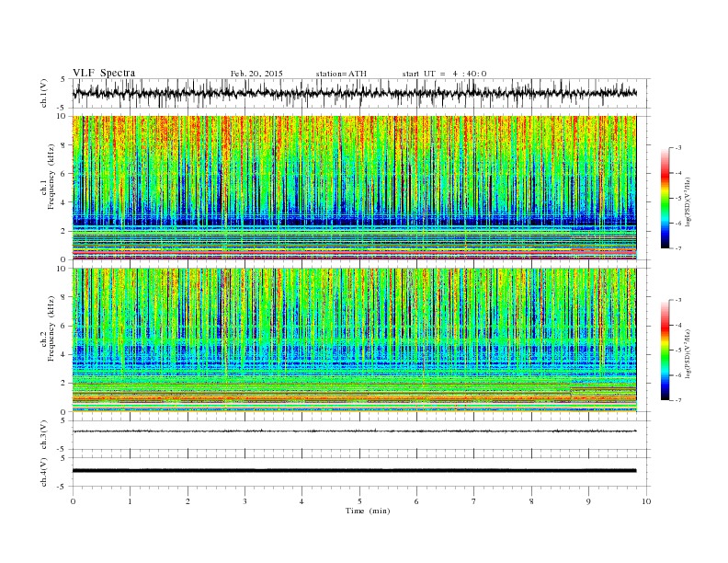The image size is (728, 563).
Task: Click the ch.1 voltage waveform trace
Action: pos(354,93)
